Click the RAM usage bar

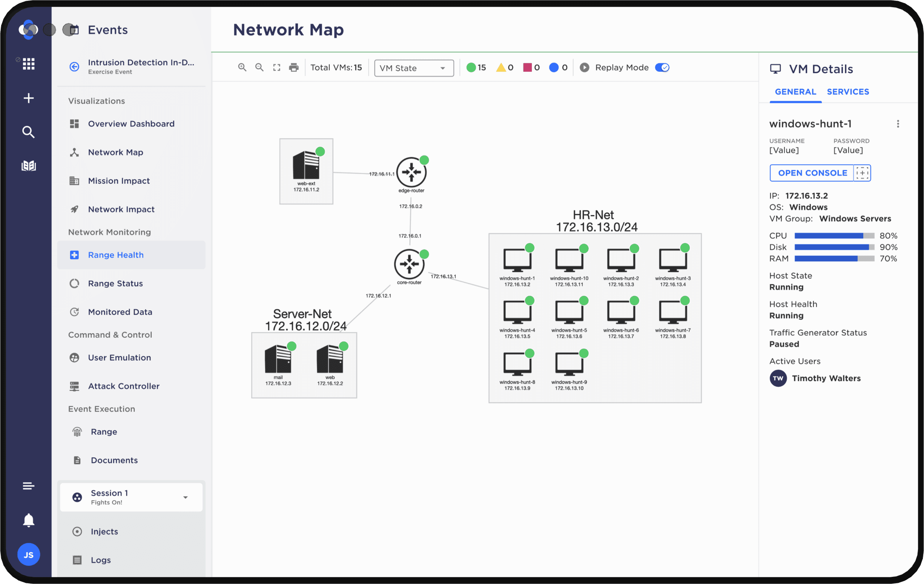(835, 259)
